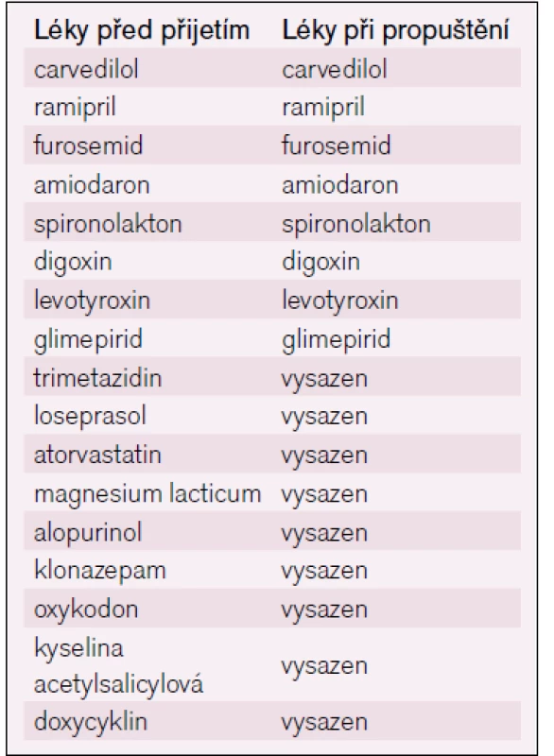The height and width of the screenshot is (756, 554).
Task: Click the magnesium lacticum cell
Action: click(x=147, y=494)
